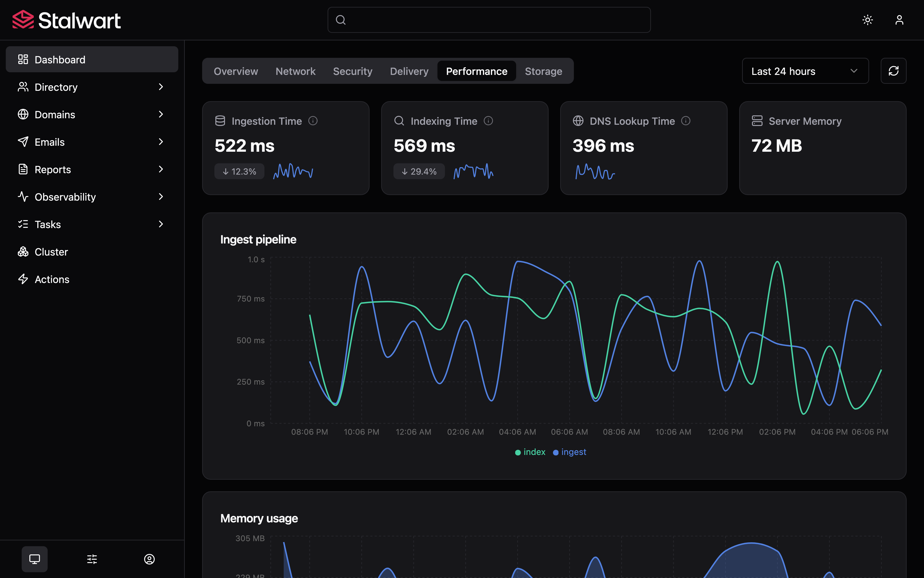Open Dashboard in the sidebar

[92, 59]
